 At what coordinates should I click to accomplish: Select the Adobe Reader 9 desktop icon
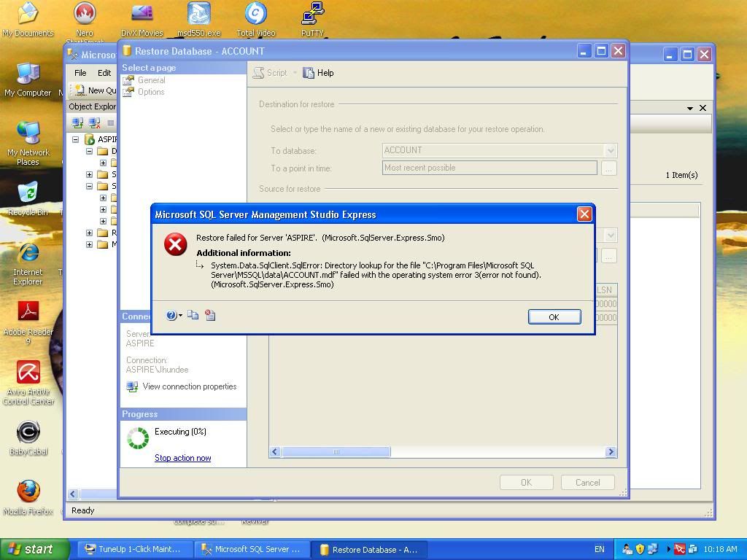pyautogui.click(x=28, y=317)
